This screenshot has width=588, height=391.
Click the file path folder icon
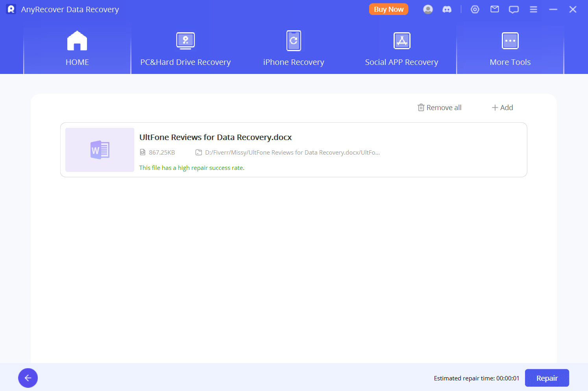[x=199, y=153]
